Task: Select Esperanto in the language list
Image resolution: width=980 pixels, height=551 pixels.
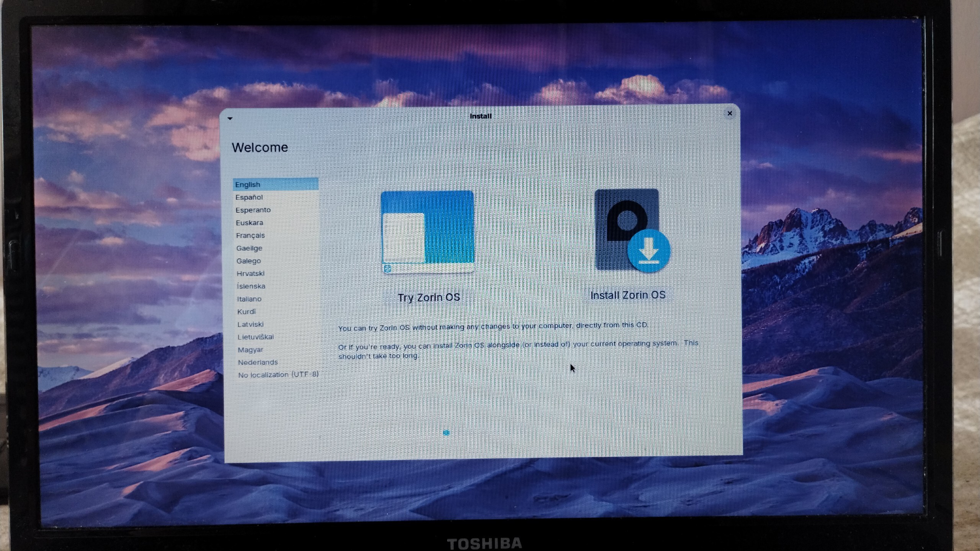Action: 276,210
